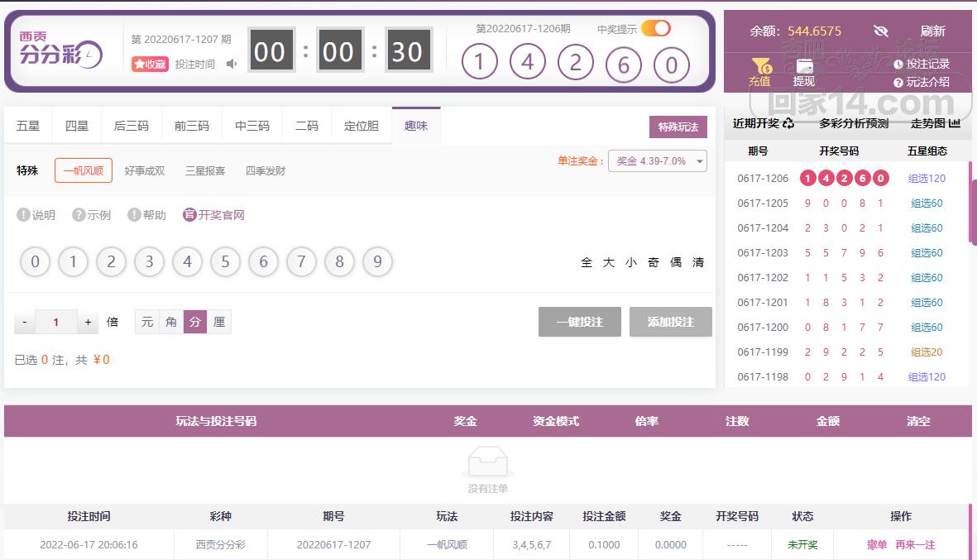The height and width of the screenshot is (560, 977).
Task: Mute sound with the speaker icon
Action: (x=232, y=65)
